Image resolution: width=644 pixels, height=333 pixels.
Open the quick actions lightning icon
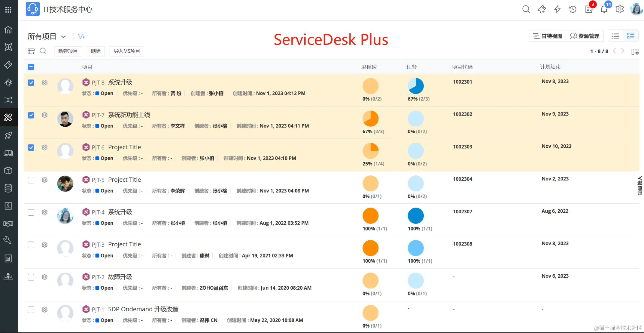tap(557, 9)
